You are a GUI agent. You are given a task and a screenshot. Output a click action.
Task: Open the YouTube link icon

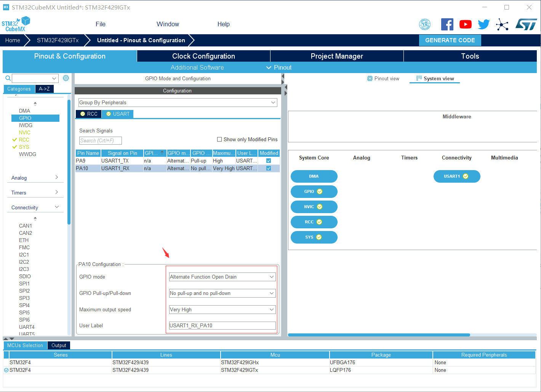click(466, 24)
